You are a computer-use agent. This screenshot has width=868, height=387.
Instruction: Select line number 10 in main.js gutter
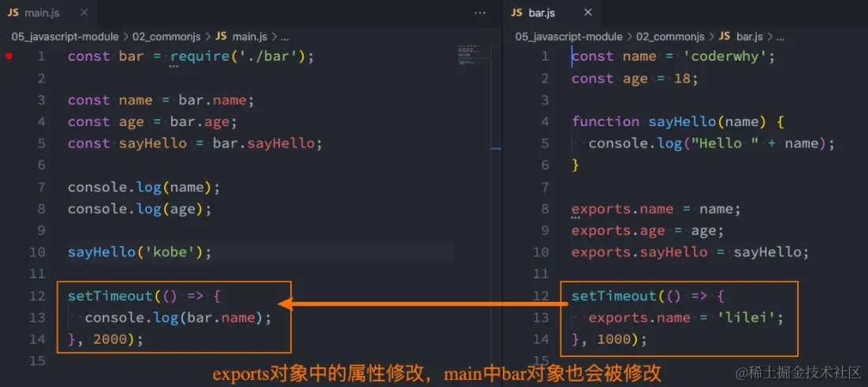click(37, 252)
